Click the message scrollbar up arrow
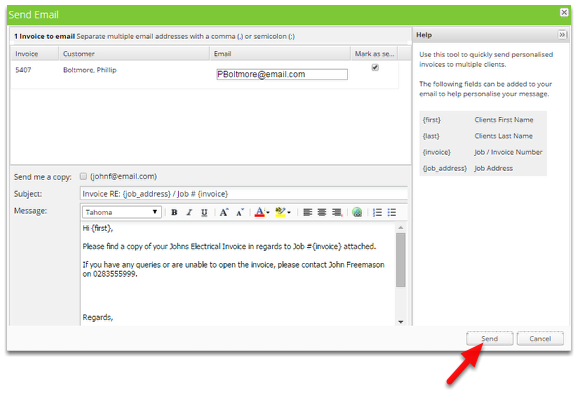579x393 pixels. pyautogui.click(x=401, y=228)
